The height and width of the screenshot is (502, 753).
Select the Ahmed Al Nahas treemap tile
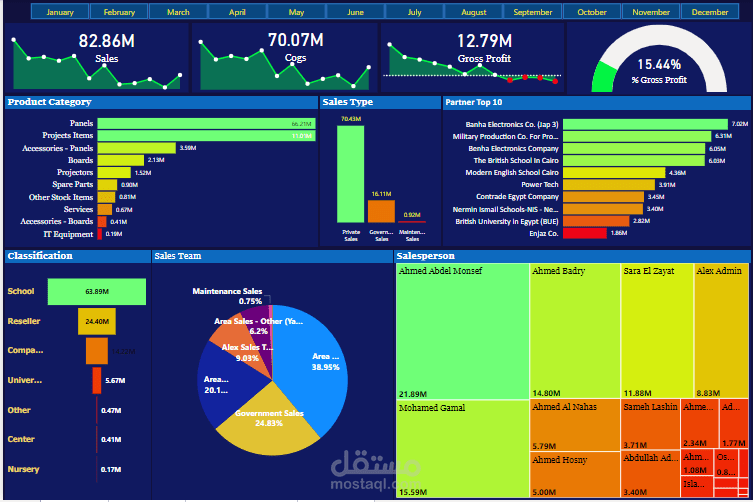575,425
